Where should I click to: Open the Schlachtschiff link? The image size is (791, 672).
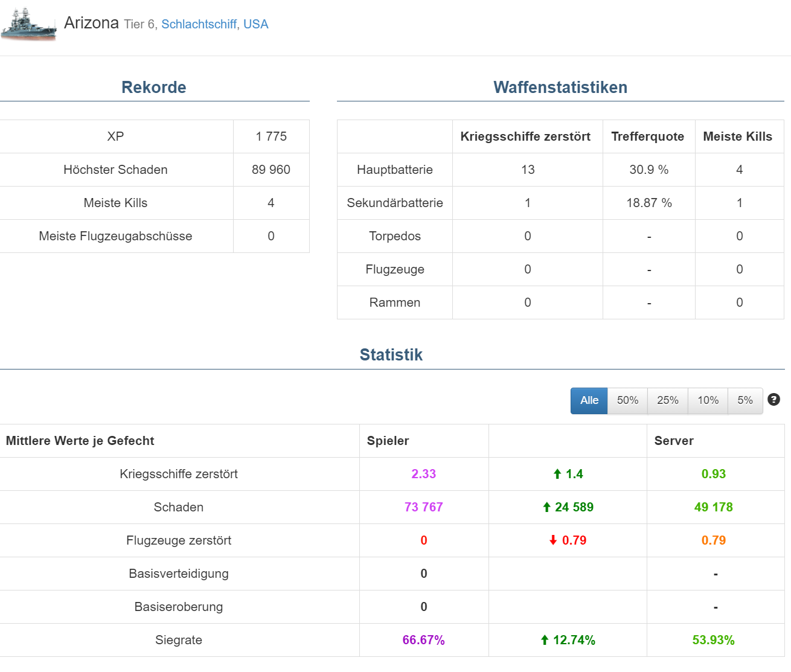pyautogui.click(x=199, y=25)
